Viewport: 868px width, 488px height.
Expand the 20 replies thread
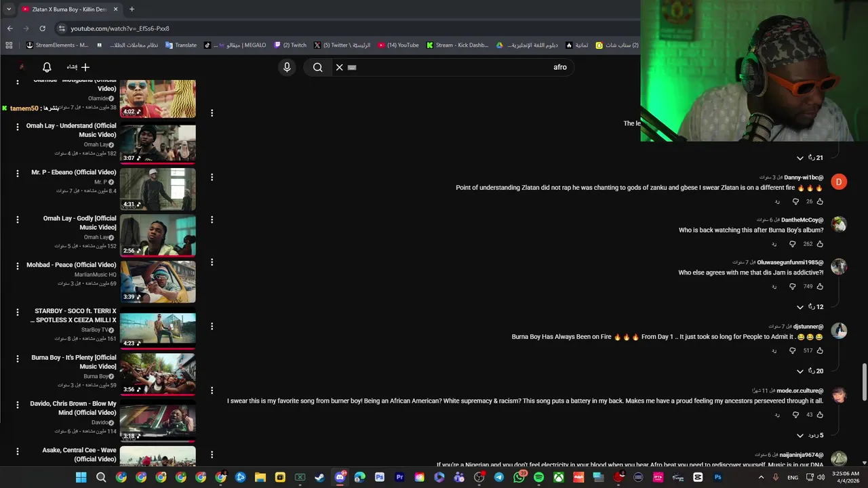(x=810, y=371)
